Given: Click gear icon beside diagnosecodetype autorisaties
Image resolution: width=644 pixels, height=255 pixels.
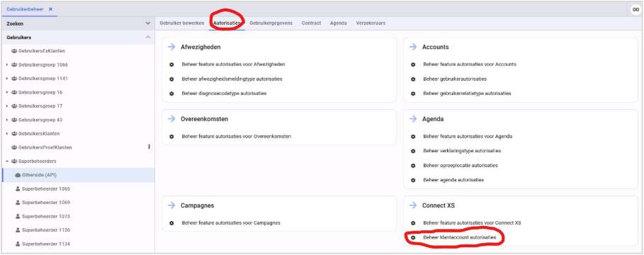Looking at the screenshot, I should (x=171, y=93).
